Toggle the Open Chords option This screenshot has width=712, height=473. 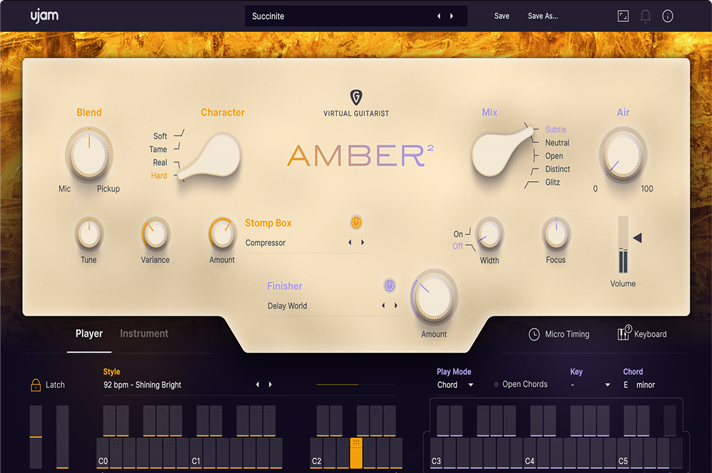521,384
